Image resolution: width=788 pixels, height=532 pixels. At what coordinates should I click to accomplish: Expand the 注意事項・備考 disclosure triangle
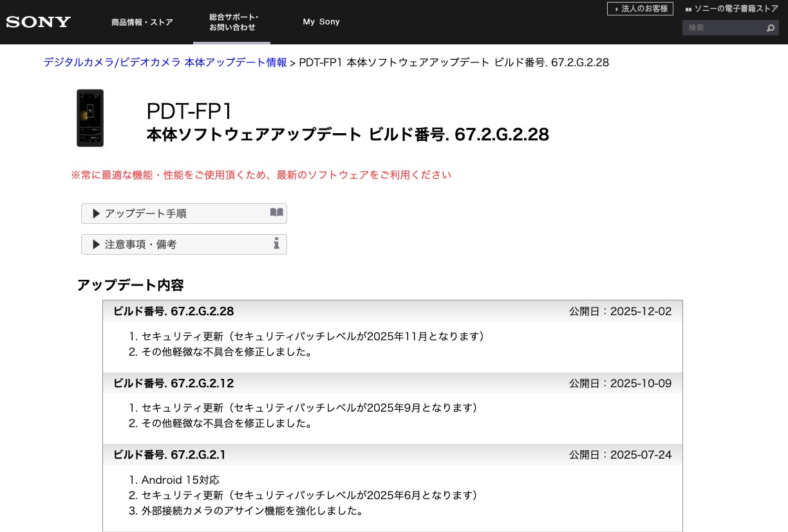pyautogui.click(x=97, y=244)
